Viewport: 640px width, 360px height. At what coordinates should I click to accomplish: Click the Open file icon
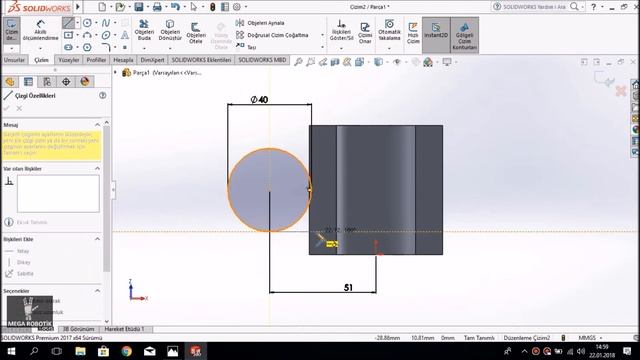(x=120, y=7)
